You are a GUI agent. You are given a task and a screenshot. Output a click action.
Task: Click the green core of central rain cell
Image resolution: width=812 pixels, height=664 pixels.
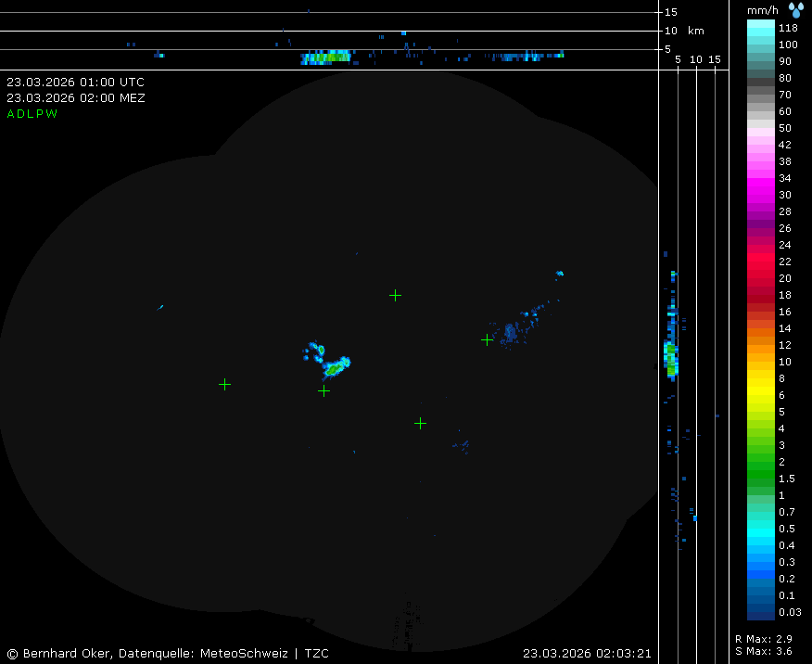[x=333, y=368]
